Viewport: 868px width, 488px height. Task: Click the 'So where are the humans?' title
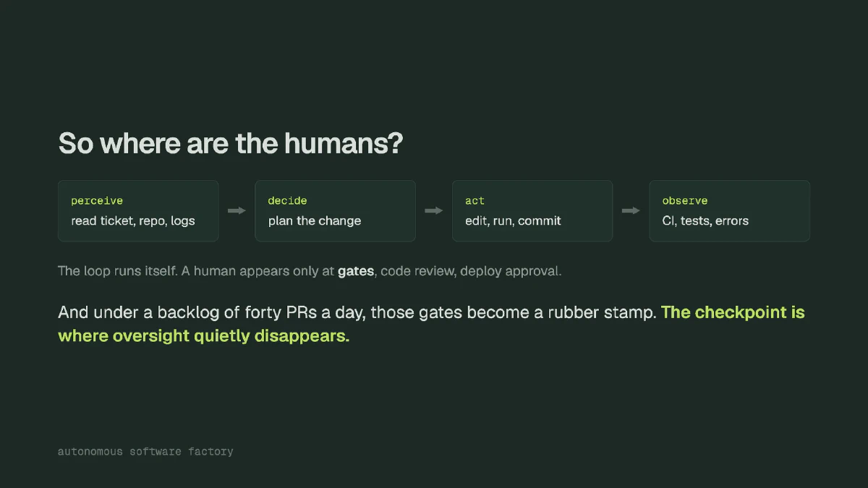230,143
